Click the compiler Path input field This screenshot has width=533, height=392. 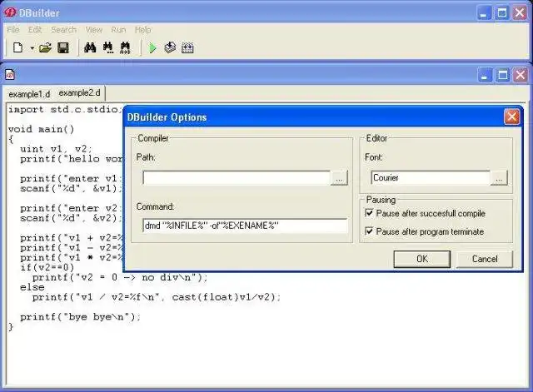[237, 178]
